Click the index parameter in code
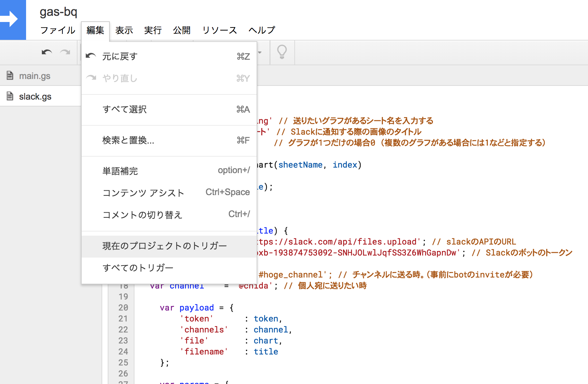Viewport: 588px width, 384px height. point(345,165)
